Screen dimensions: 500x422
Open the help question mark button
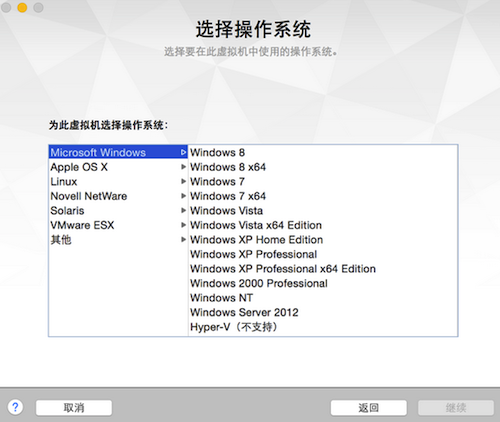15,407
